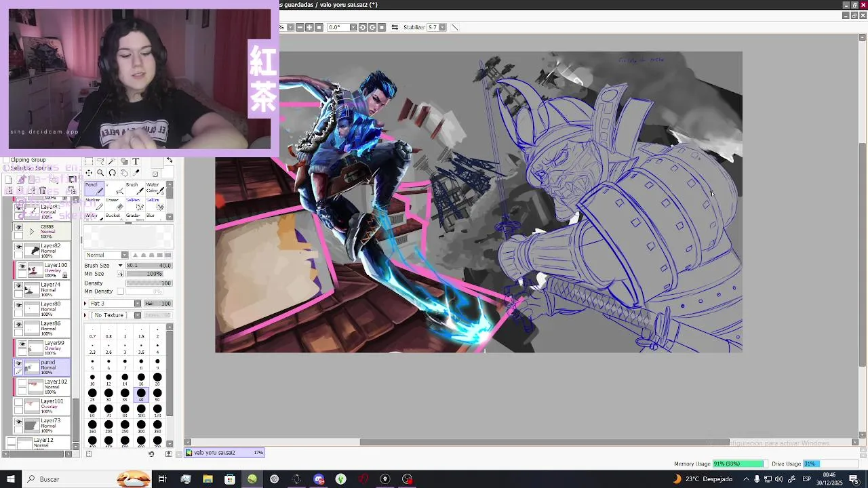This screenshot has height=488, width=868.
Task: Hide Layer99 with its eye icon
Action: [22, 344]
